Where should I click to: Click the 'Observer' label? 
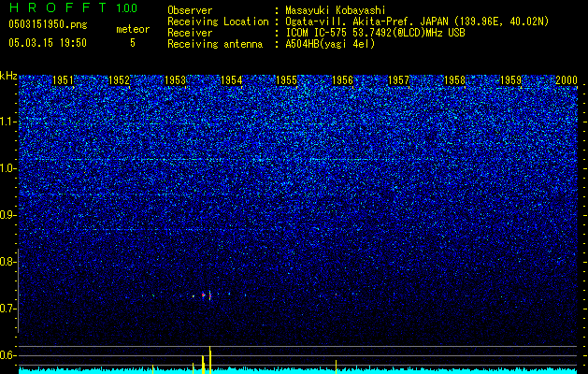coord(190,11)
